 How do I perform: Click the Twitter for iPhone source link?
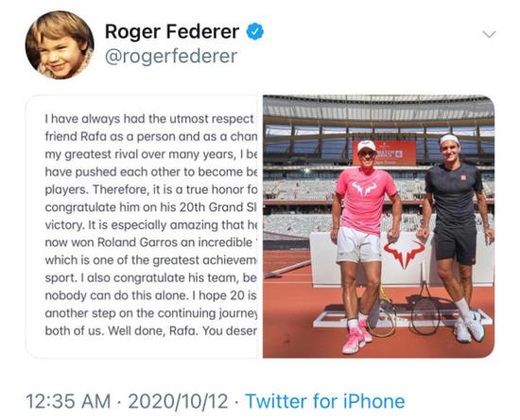[x=325, y=401]
